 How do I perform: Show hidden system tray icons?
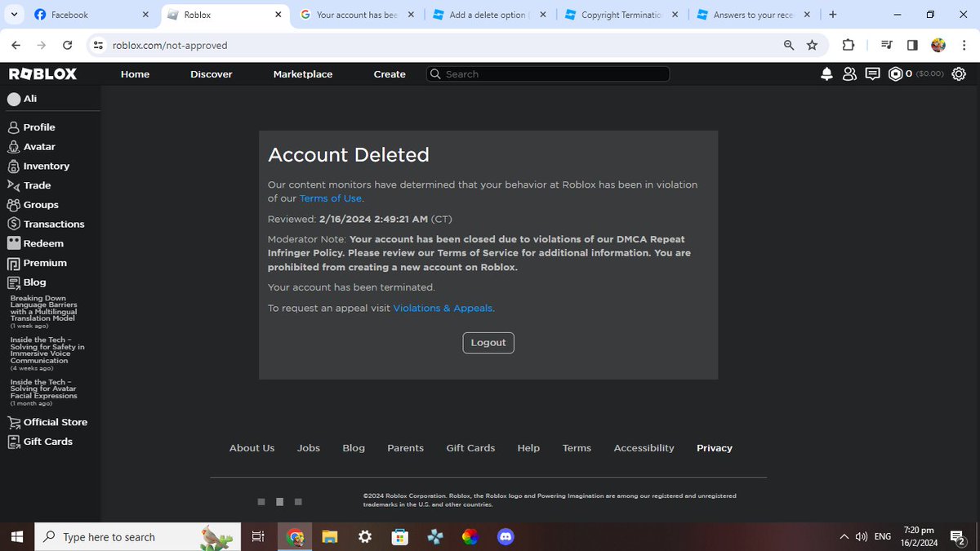(844, 537)
